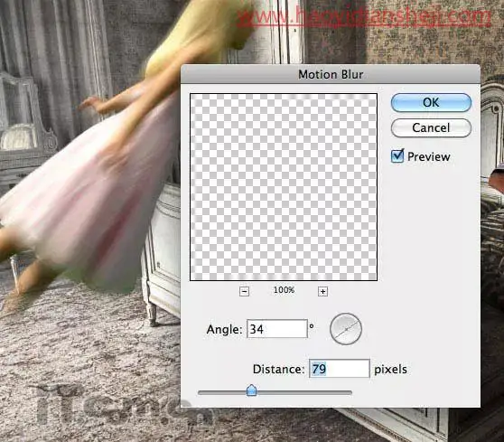Click the Angle input field
This screenshot has height=442, width=504.
tap(277, 329)
